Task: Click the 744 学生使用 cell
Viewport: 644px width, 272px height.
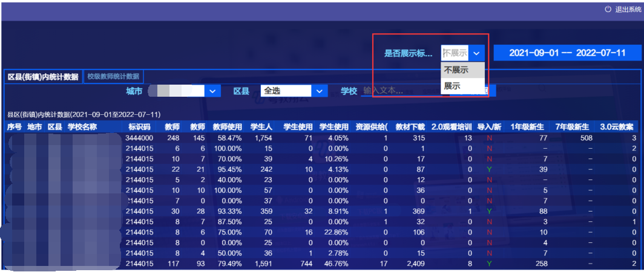Action: tap(306, 263)
